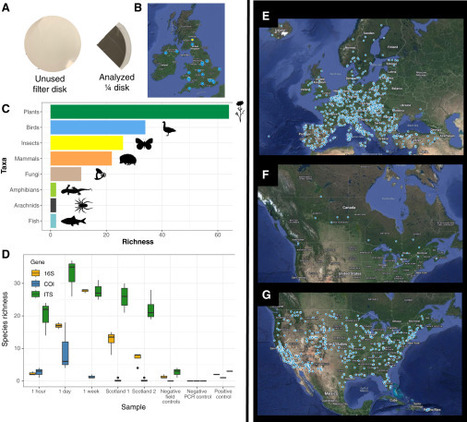Screen dimensions: 467x422
Task: Click the fish silhouette beside Fish bar
Action: coord(74,221)
